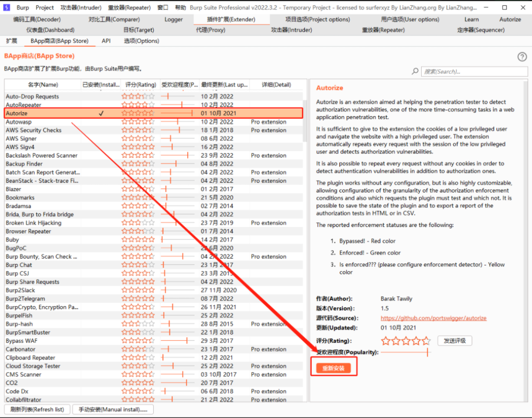Sort by the 最终更新(Last updated) column header
Viewport: 532px width, 418px height.
point(225,85)
